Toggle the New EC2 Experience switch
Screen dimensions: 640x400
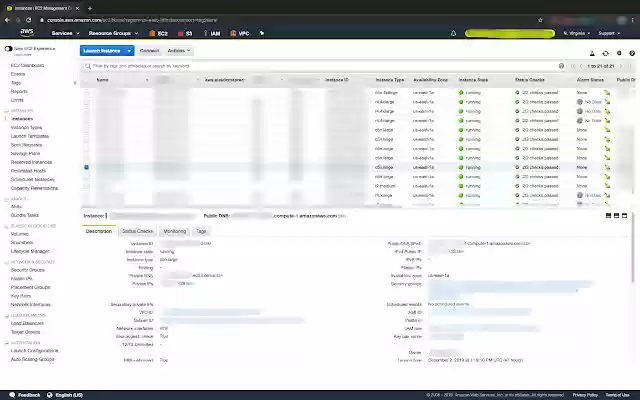[8, 47]
